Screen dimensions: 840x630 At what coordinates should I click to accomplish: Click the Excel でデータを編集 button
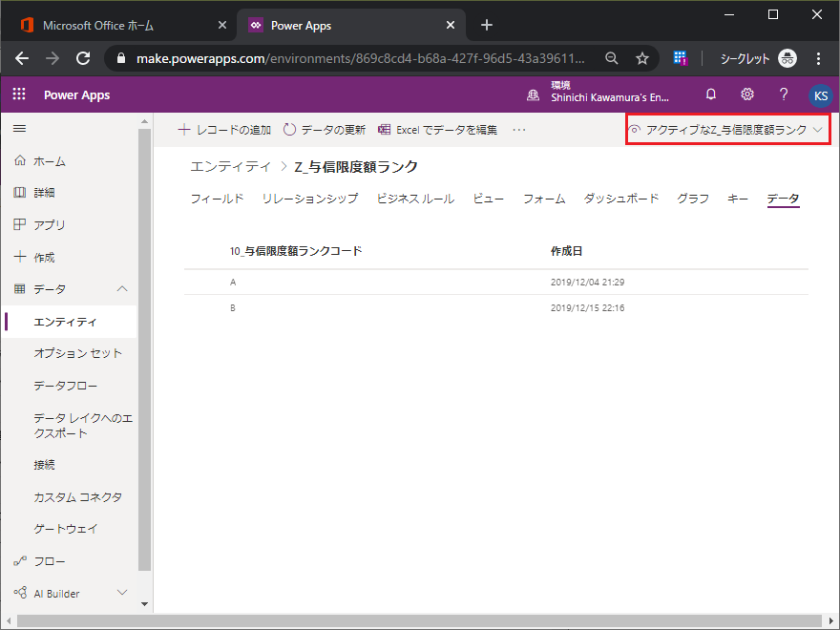click(x=437, y=130)
